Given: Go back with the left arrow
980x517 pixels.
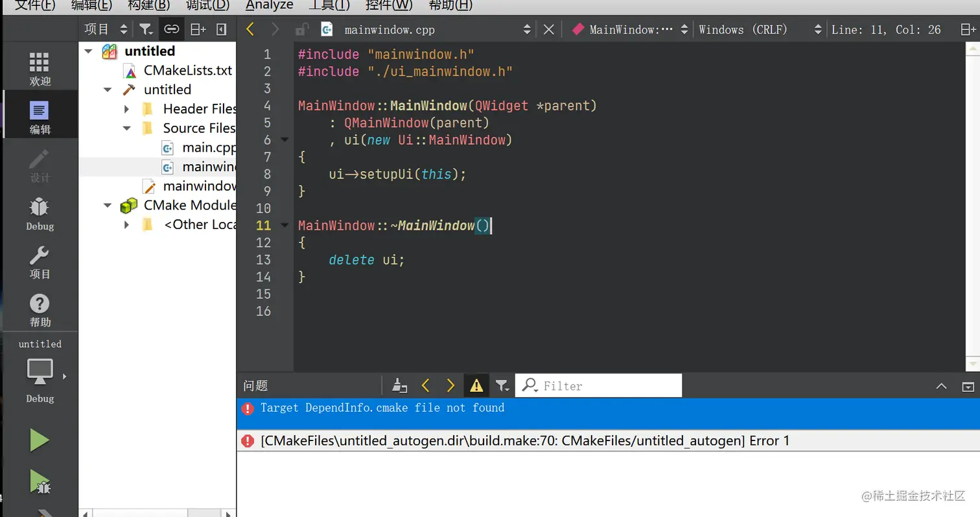Looking at the screenshot, I should pyautogui.click(x=250, y=29).
